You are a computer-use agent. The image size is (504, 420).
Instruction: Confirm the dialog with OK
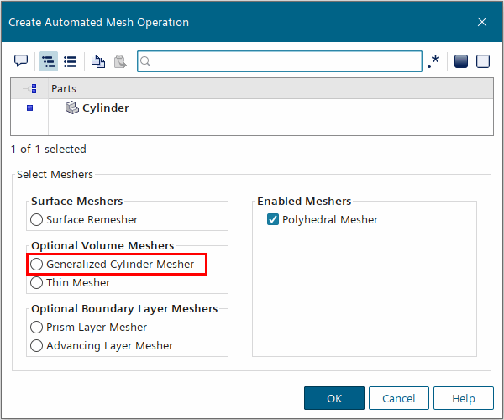pos(334,398)
